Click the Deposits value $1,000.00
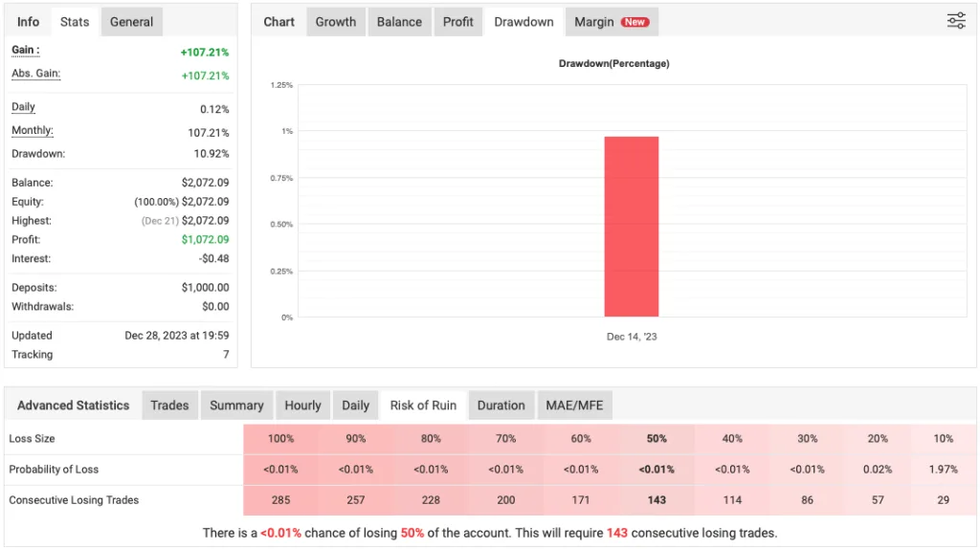The height and width of the screenshot is (549, 980). pyautogui.click(x=205, y=288)
